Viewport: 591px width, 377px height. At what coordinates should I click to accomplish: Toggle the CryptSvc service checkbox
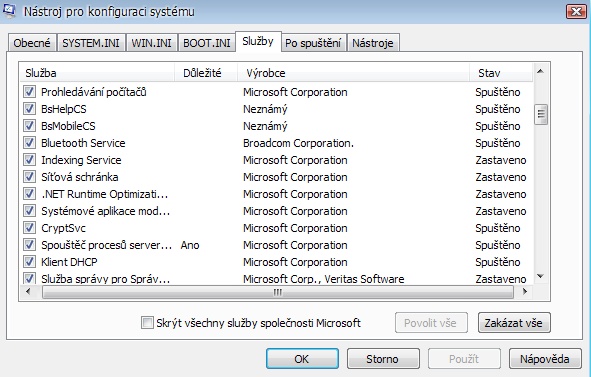pos(29,228)
